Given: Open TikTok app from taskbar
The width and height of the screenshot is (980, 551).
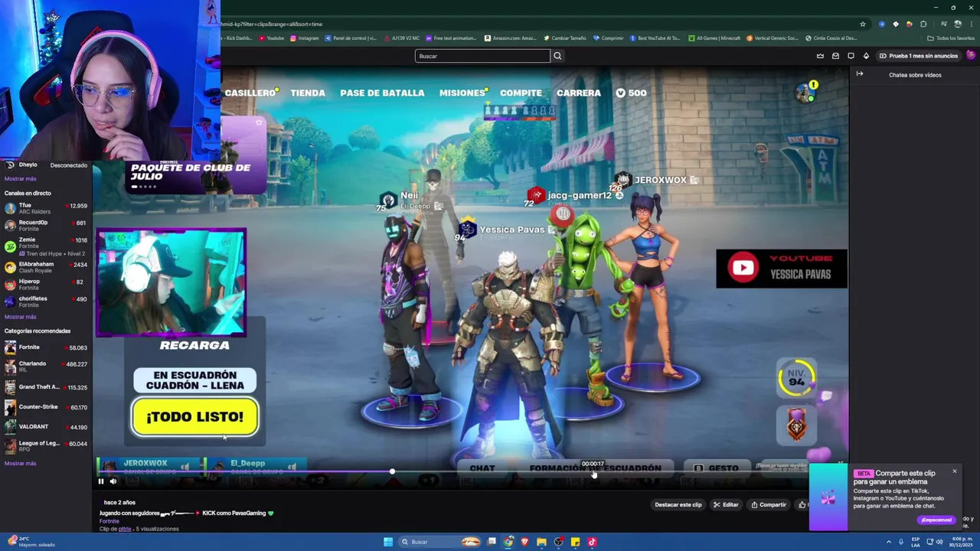Looking at the screenshot, I should pos(592,542).
